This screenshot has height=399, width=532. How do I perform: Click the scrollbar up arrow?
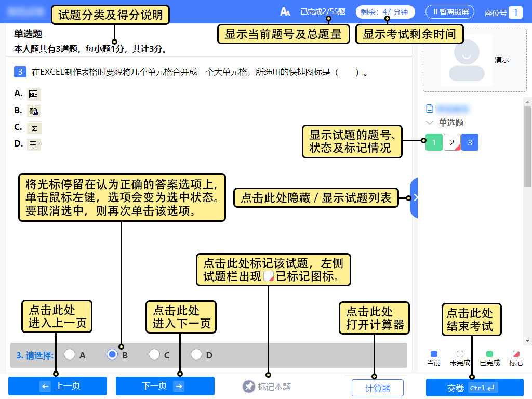pos(527,102)
